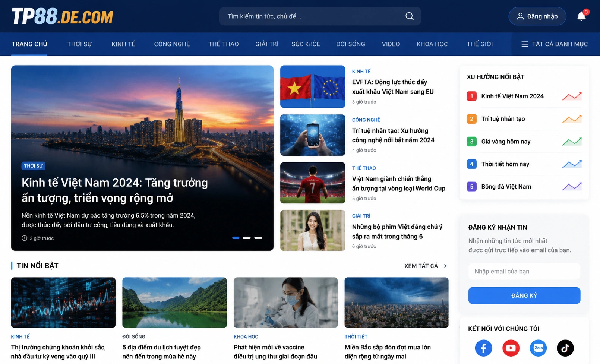Open the notification bell
Viewport: 600px width, 364px height.
click(x=581, y=16)
